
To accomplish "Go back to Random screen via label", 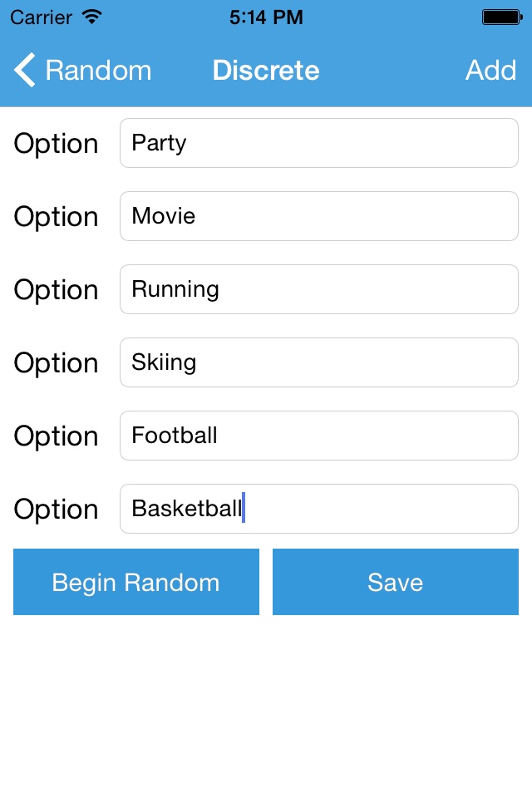I will click(98, 70).
